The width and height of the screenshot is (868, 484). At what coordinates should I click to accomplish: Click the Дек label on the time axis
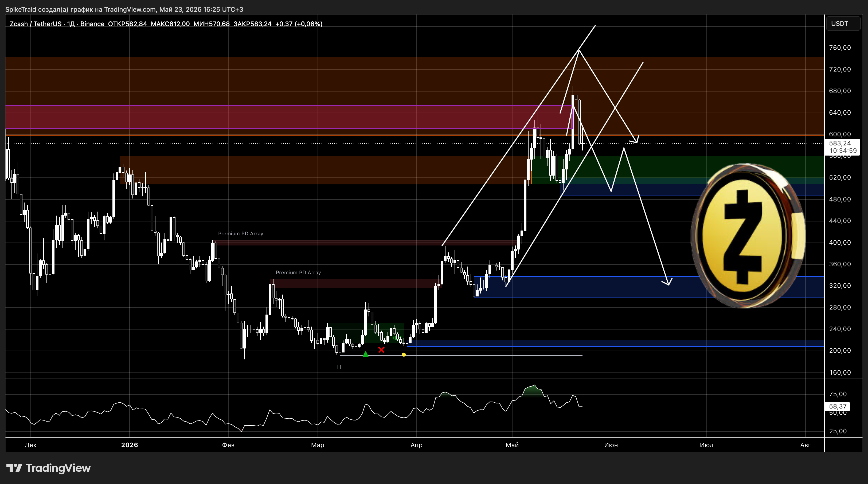click(x=30, y=445)
